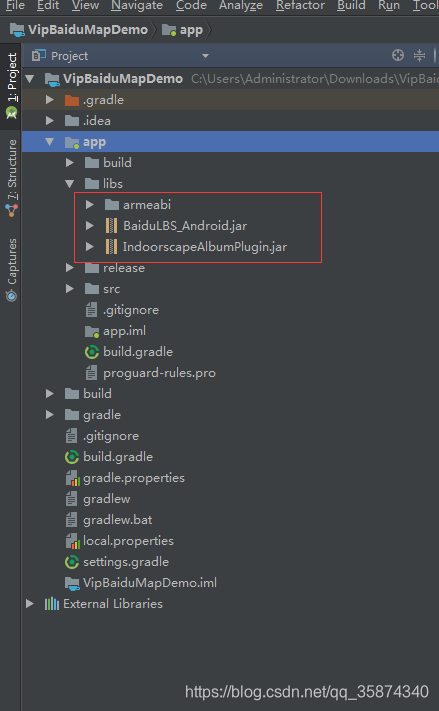Expand the release folder
Image resolution: width=439 pixels, height=711 pixels.
(x=69, y=268)
